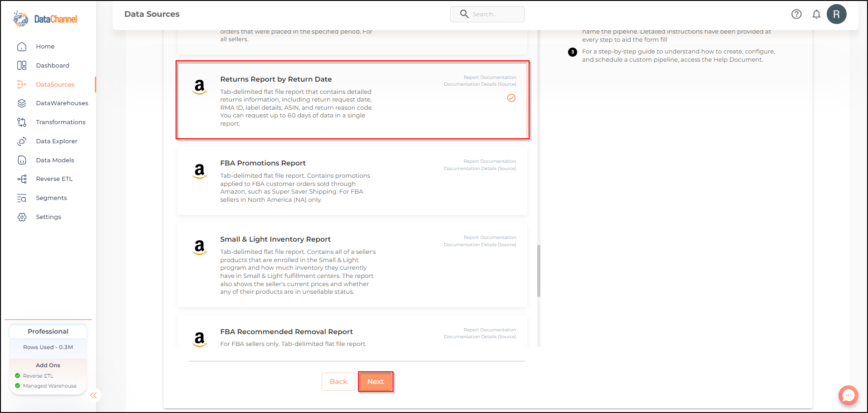
Task: Click the Reverse ETL sidebar icon
Action: (x=22, y=179)
